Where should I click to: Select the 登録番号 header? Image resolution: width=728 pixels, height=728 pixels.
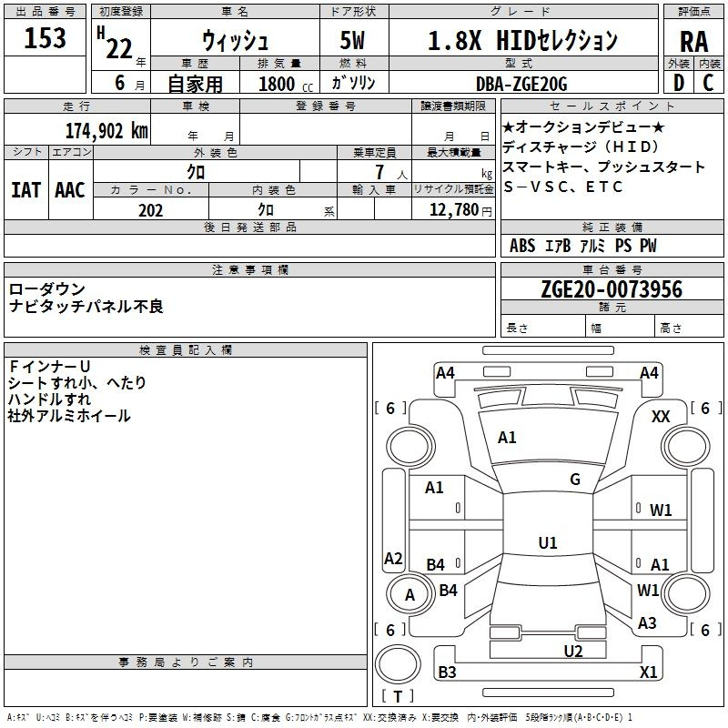pyautogui.click(x=326, y=106)
